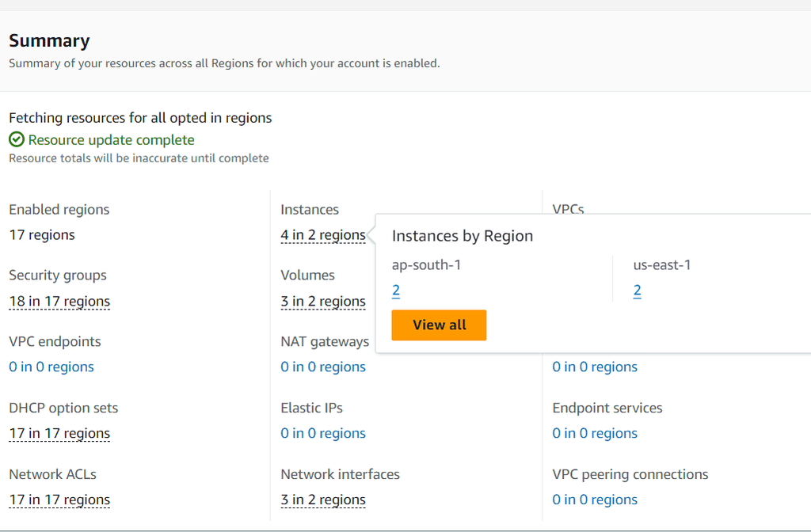Click the right-edge scrollbar track
Viewport: 811px width, 532px height.
[807, 266]
